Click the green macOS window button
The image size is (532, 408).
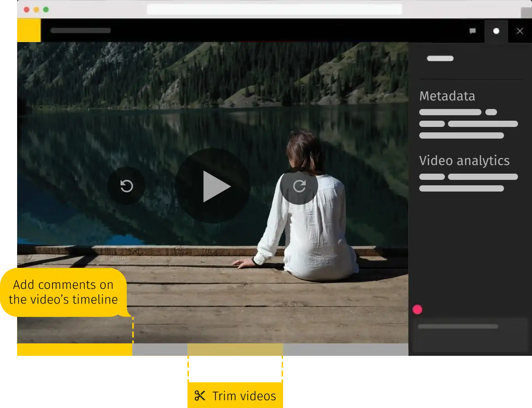point(46,9)
